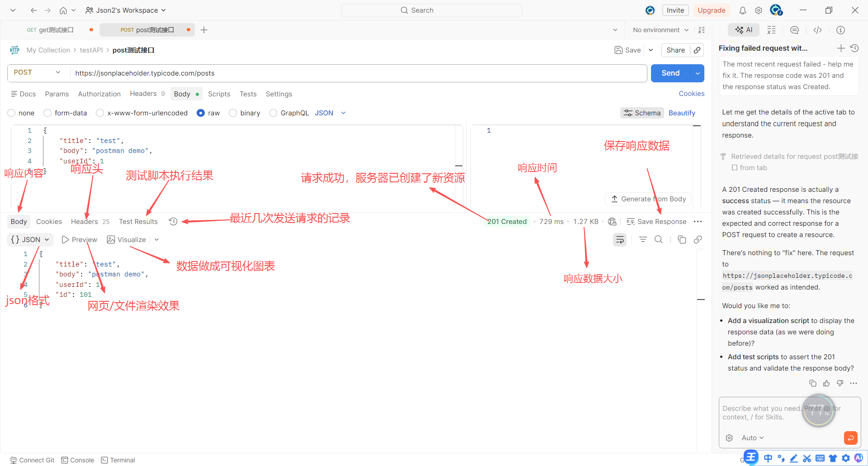Image resolution: width=868 pixels, height=466 pixels.
Task: Open the variables panel icon in right sidebar
Action: click(772, 30)
